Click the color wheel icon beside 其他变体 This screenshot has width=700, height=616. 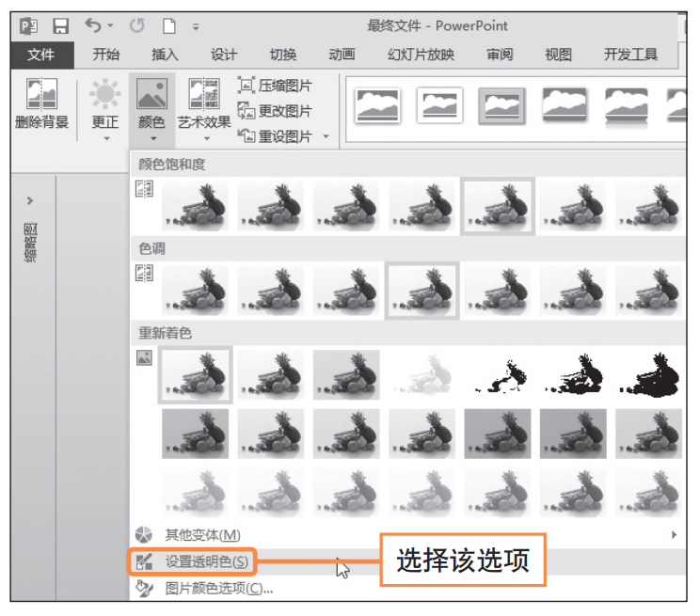pos(144,534)
